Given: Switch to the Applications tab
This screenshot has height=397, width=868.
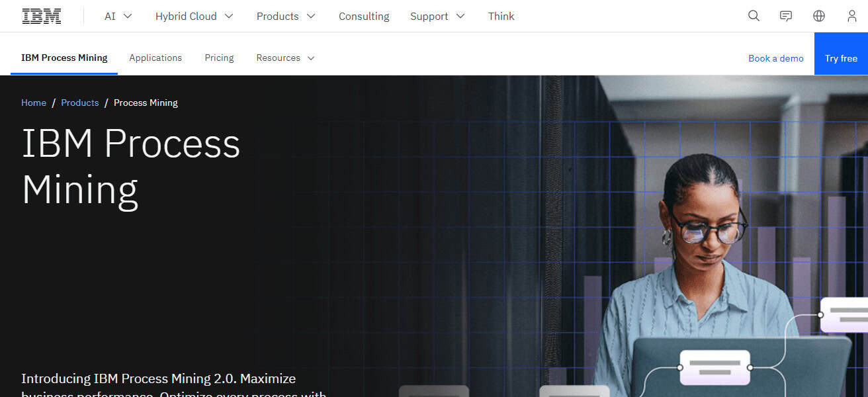Looking at the screenshot, I should [x=155, y=58].
